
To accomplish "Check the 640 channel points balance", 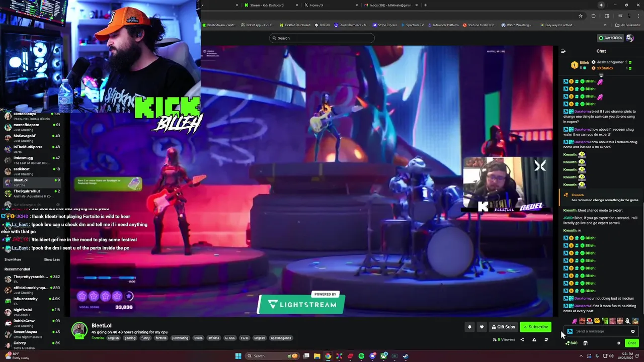I will tap(571, 343).
